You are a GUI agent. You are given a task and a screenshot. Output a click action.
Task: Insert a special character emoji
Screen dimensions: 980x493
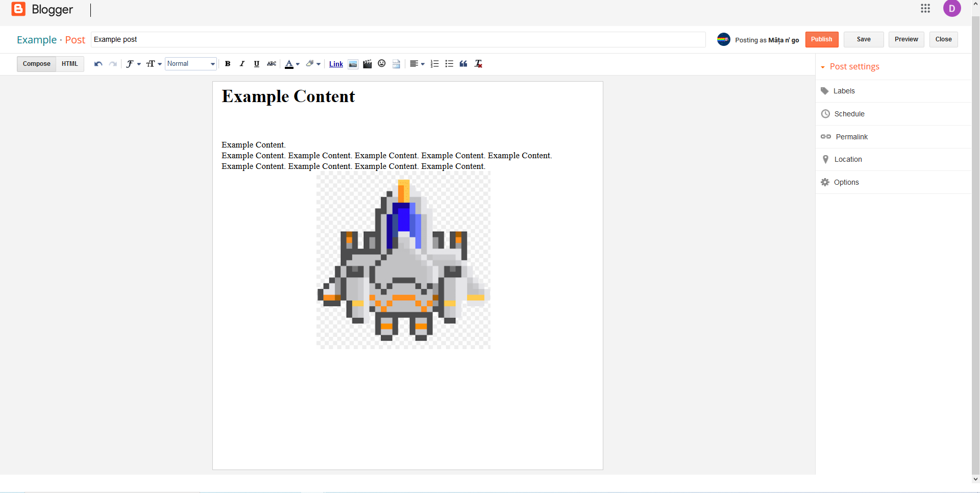pos(381,64)
